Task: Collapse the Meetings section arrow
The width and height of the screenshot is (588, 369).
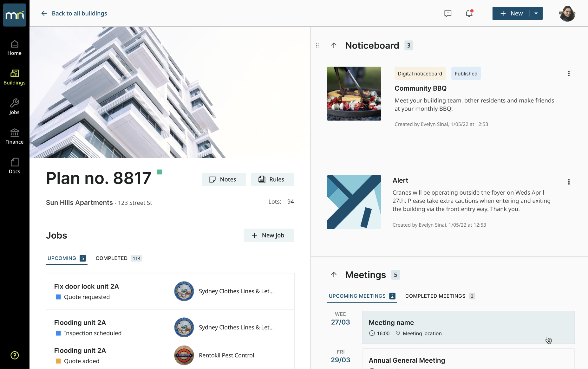Action: pyautogui.click(x=334, y=275)
